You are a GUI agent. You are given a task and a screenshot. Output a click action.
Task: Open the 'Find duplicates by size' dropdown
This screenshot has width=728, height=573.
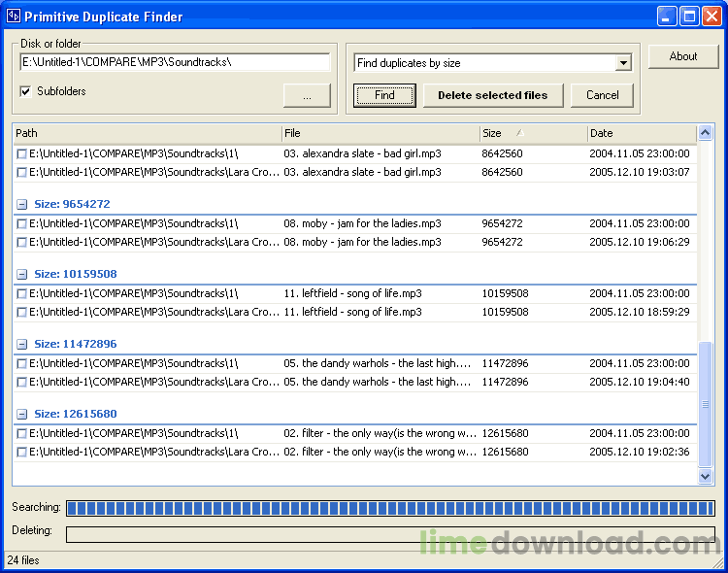pyautogui.click(x=623, y=63)
